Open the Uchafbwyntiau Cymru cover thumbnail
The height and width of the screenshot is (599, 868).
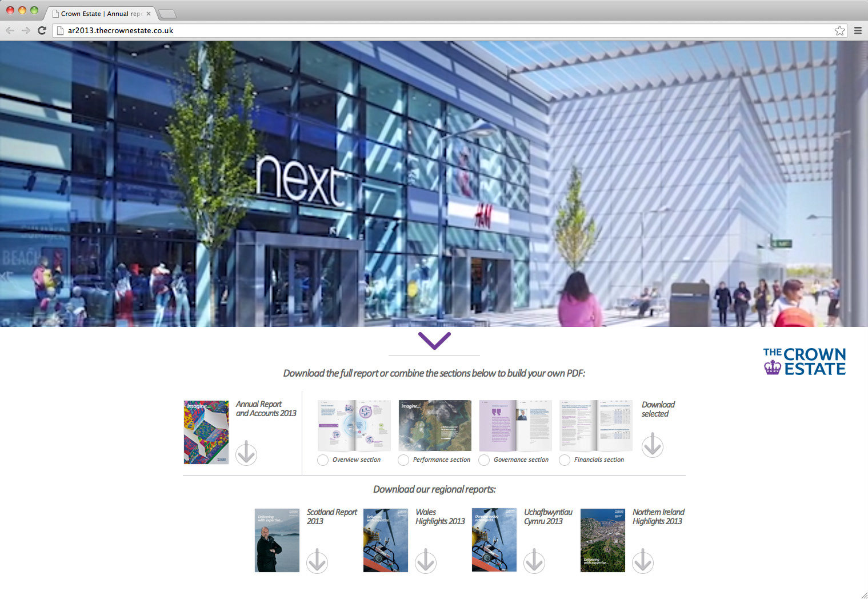tap(494, 541)
